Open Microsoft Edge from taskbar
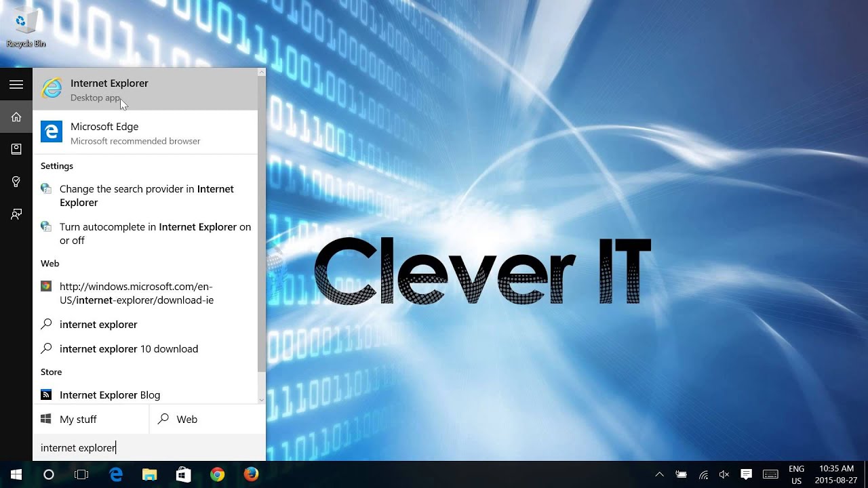868x488 pixels. click(x=116, y=474)
